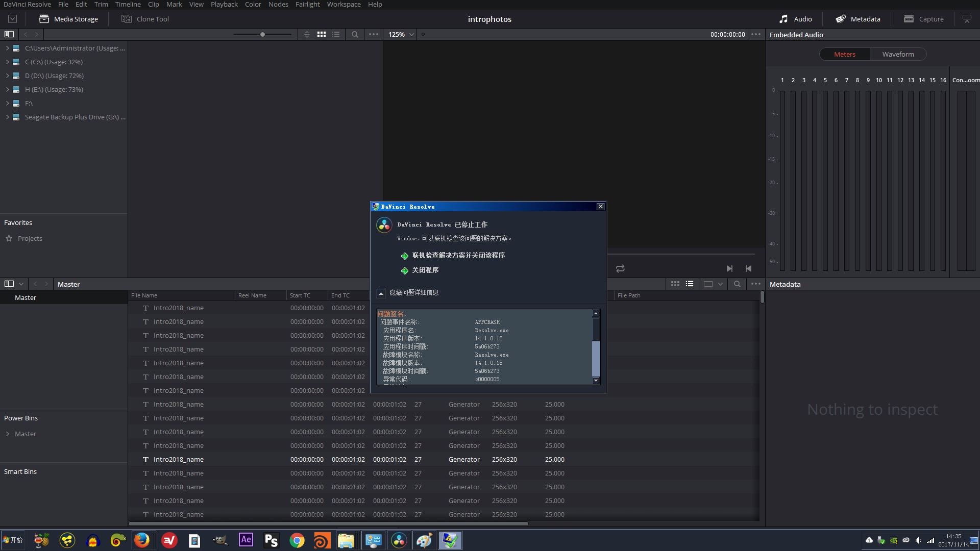Viewport: 980px width, 551px height.
Task: Jump to the first frame in viewer
Action: click(x=748, y=268)
